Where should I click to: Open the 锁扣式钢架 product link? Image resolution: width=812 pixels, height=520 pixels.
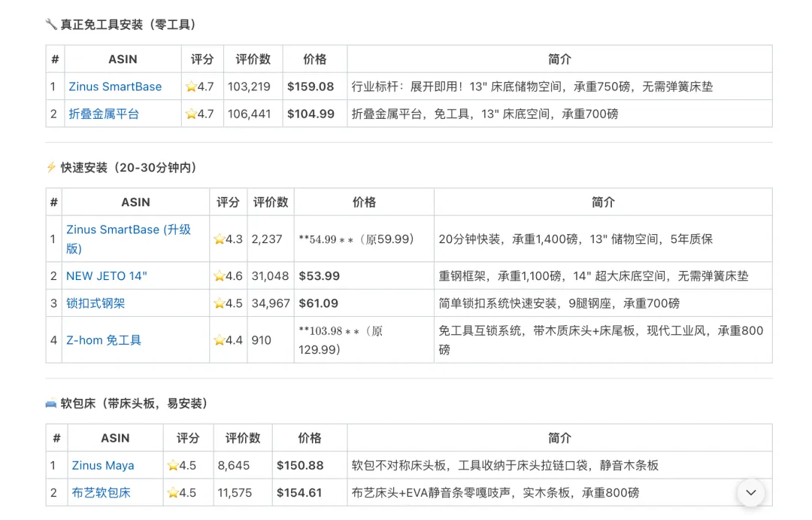[x=95, y=303]
